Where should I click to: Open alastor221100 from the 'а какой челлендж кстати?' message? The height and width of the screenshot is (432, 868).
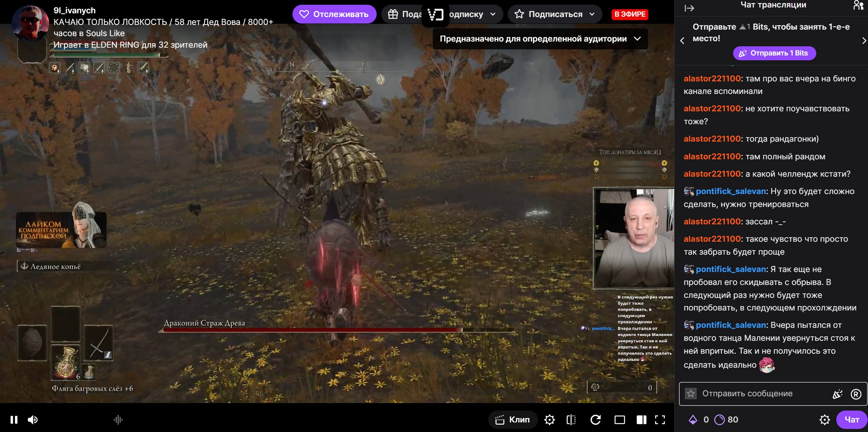tap(712, 174)
